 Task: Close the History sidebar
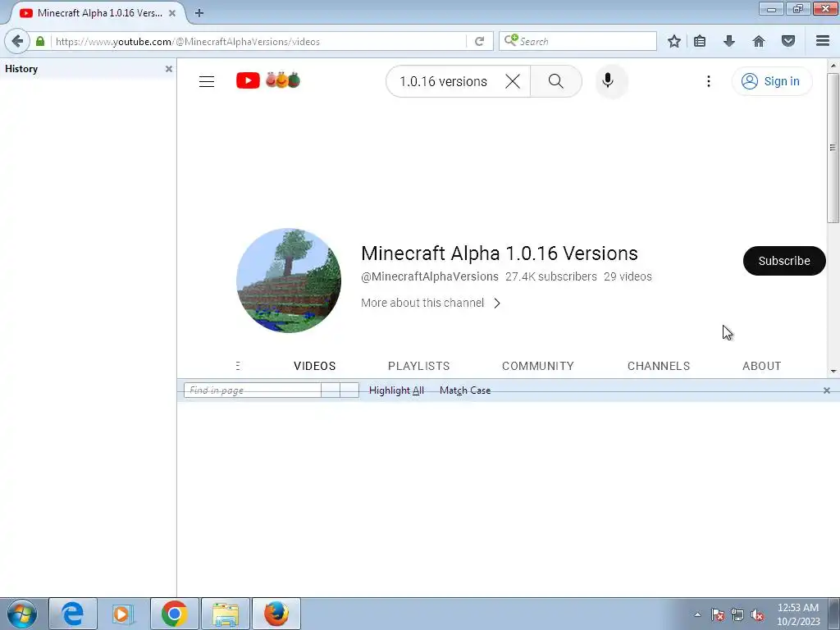point(169,69)
